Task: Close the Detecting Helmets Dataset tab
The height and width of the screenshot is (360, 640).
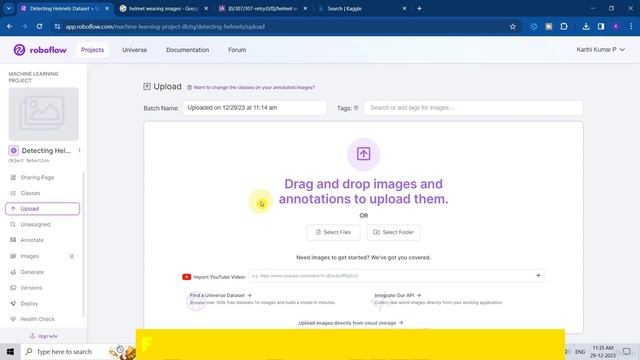Action: 107,8
